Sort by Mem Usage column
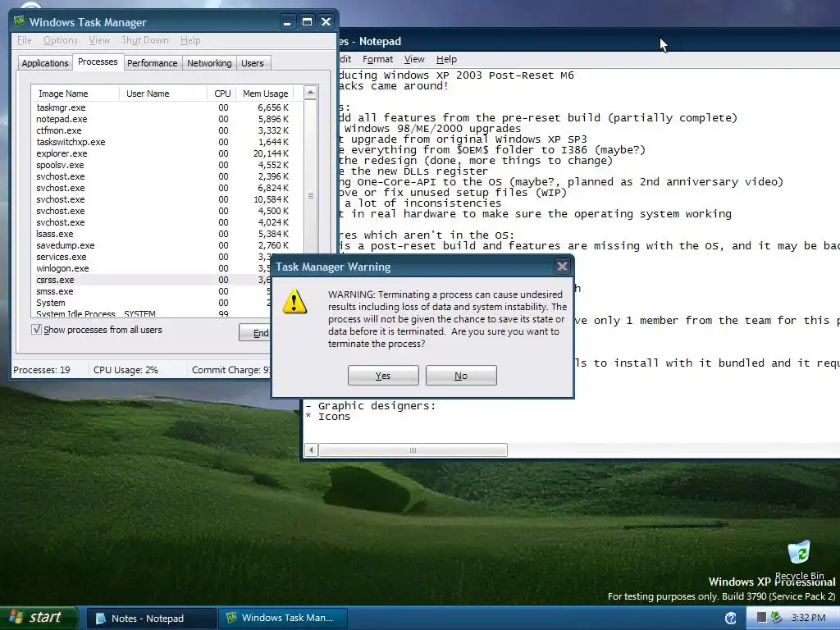This screenshot has width=840, height=630. [x=266, y=94]
